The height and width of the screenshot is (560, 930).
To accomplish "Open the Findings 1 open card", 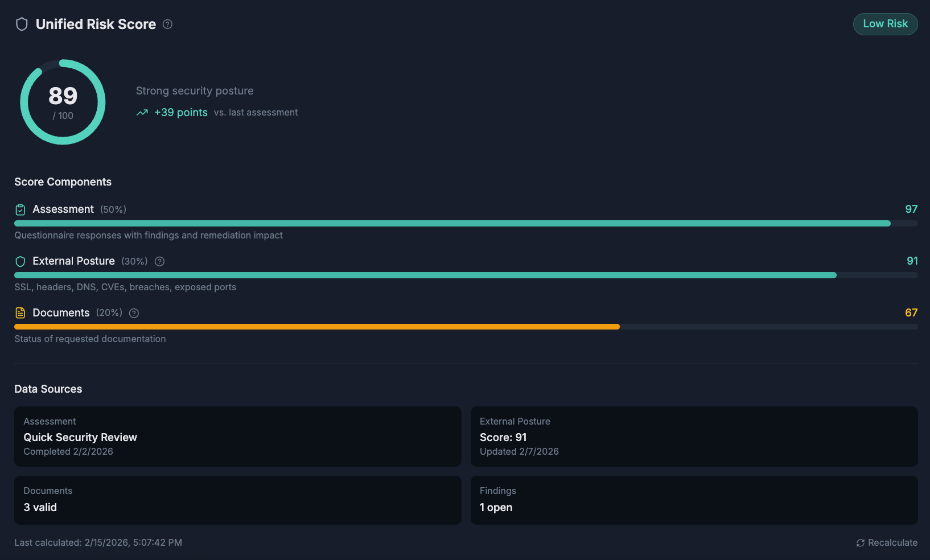I will pyautogui.click(x=694, y=500).
